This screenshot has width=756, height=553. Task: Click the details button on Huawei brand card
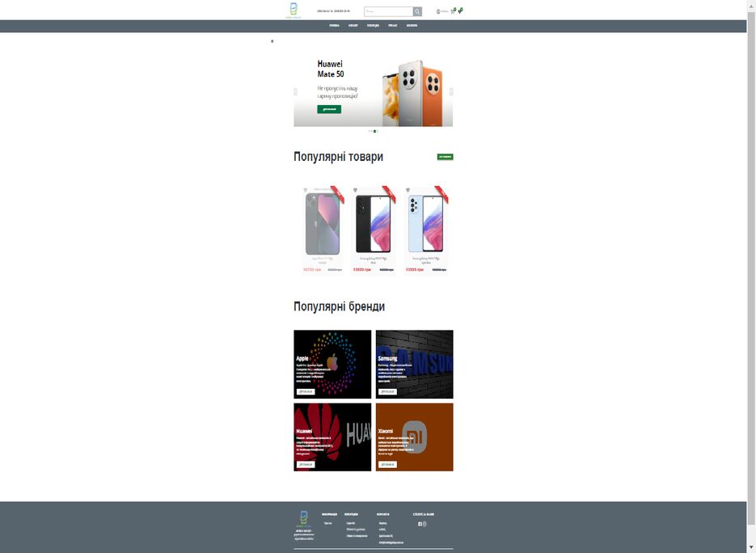(x=305, y=464)
